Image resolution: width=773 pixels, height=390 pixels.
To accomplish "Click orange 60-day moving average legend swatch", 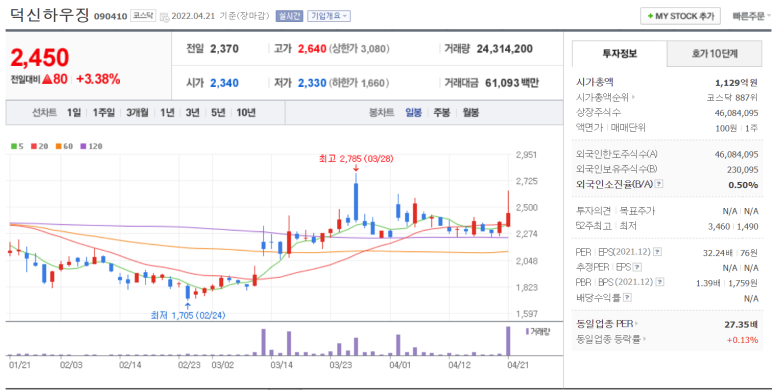I will click(58, 146).
